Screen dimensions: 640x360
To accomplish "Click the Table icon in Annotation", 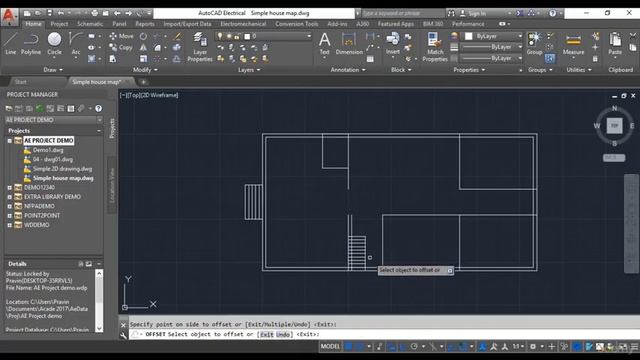I will 370,59.
